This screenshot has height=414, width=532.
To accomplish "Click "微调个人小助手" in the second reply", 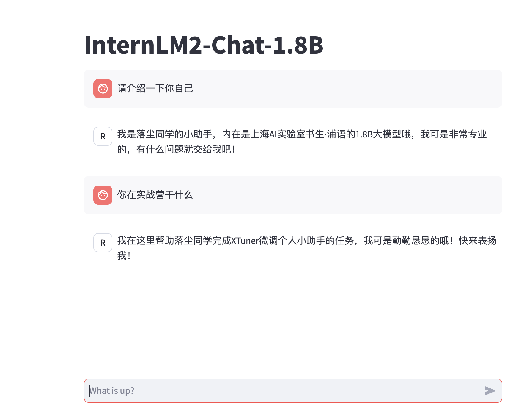I will [x=292, y=241].
